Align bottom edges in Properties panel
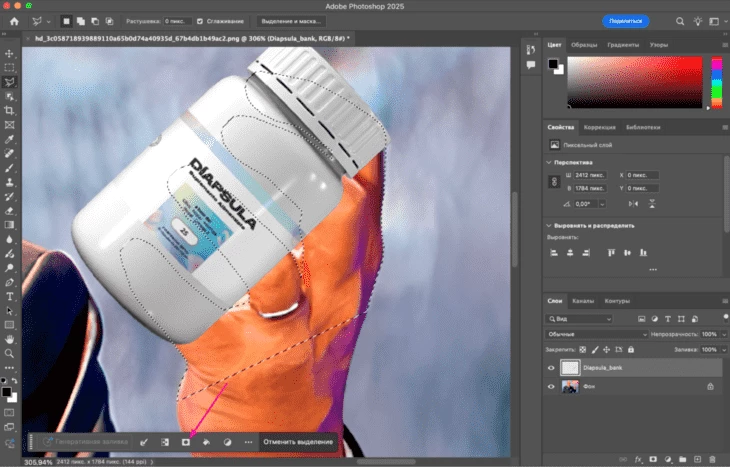 (x=643, y=253)
